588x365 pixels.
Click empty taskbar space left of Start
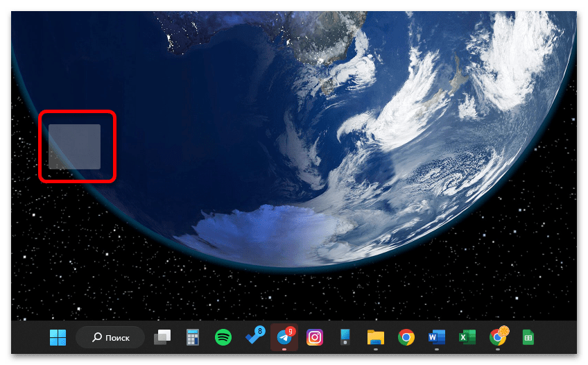(28, 338)
